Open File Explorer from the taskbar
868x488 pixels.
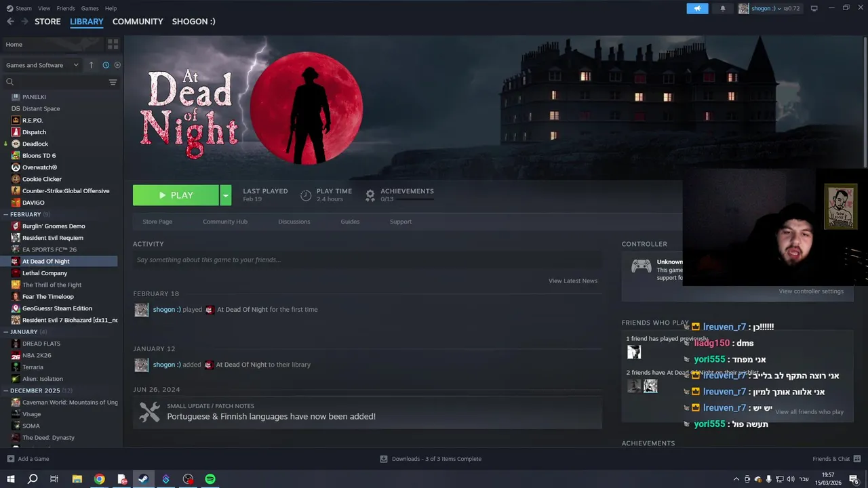pos(77,479)
